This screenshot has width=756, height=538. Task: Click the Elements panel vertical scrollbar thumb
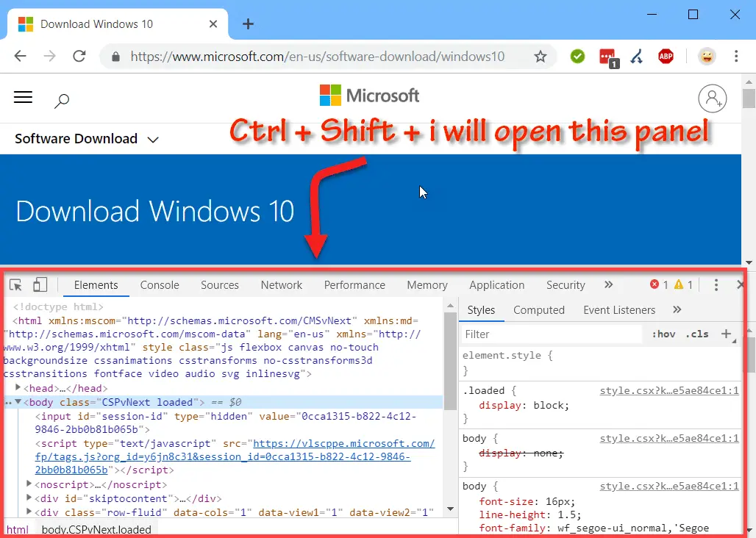coord(450,361)
